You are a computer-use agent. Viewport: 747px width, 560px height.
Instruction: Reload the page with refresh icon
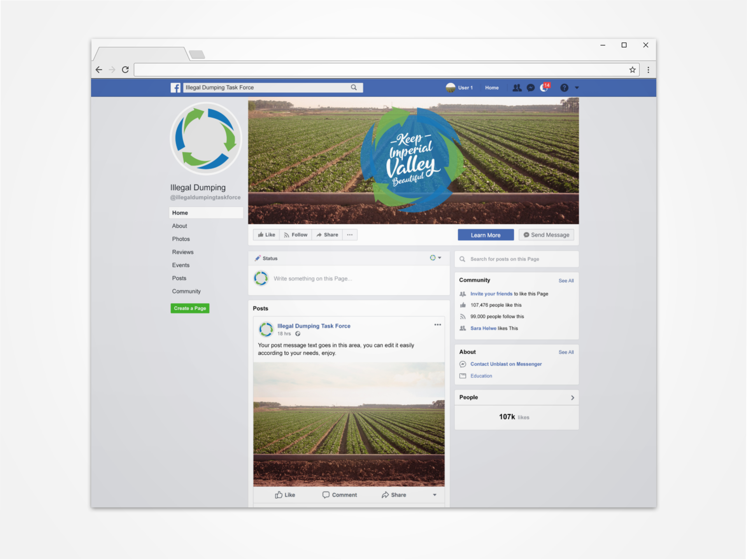click(x=125, y=70)
